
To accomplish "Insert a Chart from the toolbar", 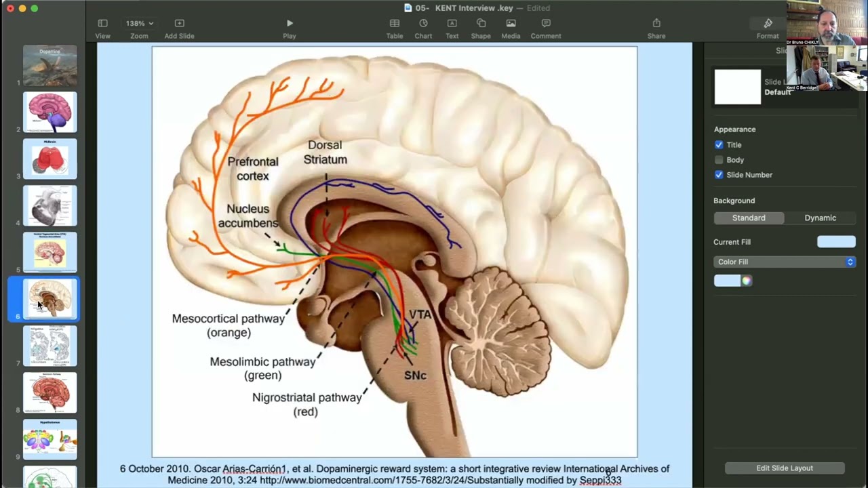I will tap(423, 23).
